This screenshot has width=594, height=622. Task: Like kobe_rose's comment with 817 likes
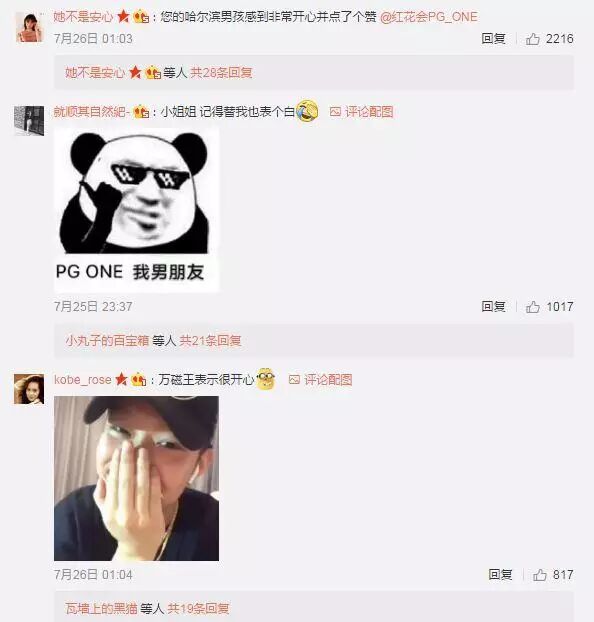(x=540, y=574)
